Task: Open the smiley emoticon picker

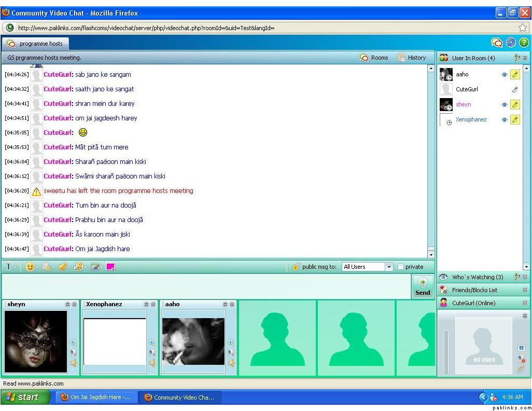Action: click(31, 267)
